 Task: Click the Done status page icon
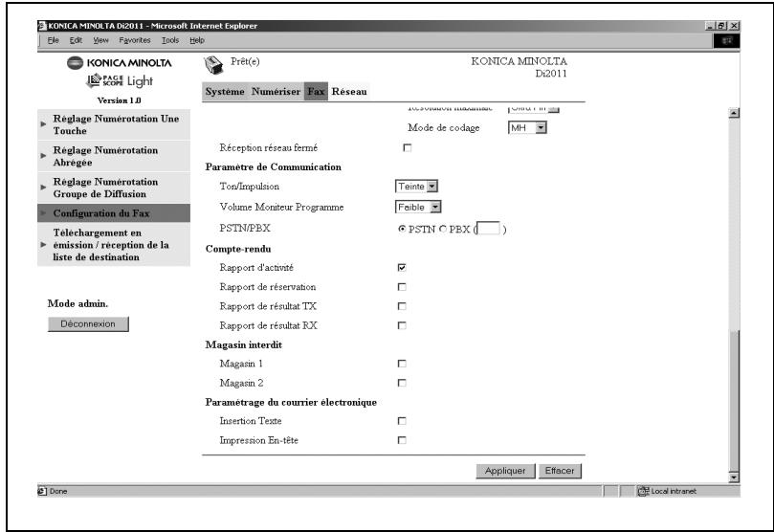coord(42,491)
